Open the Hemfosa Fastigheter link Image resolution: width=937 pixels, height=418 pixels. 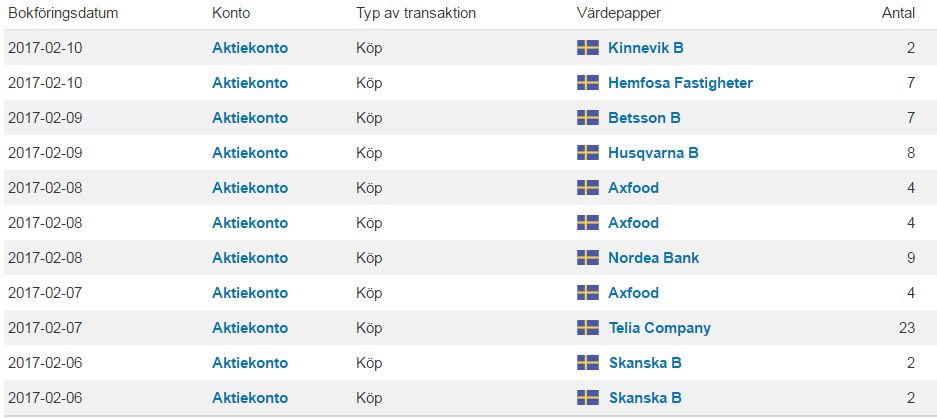tap(680, 83)
